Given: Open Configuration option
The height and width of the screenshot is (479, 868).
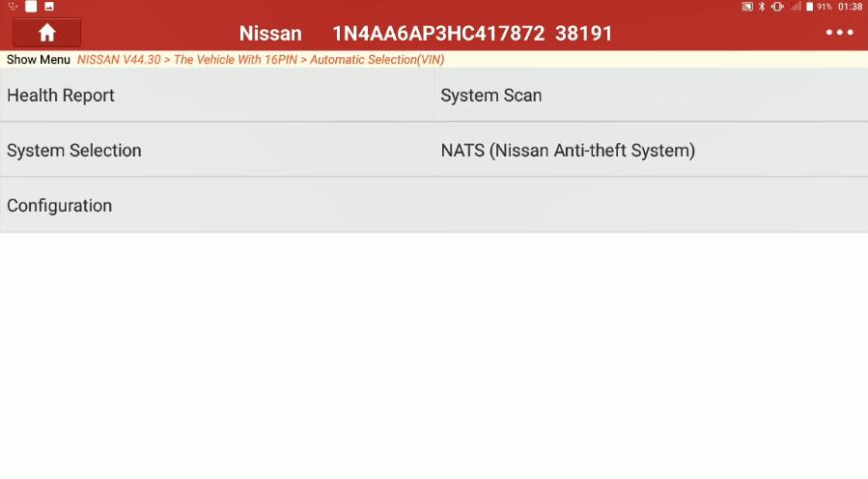Looking at the screenshot, I should (217, 206).
